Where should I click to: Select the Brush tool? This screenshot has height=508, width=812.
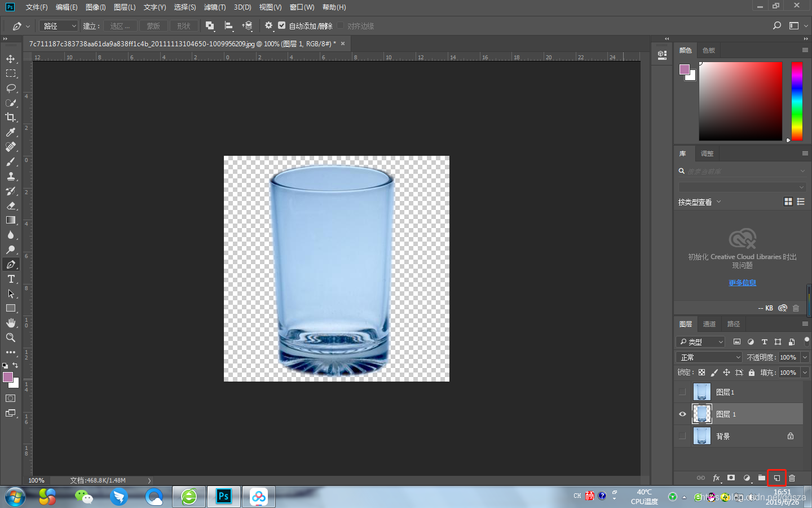click(x=11, y=161)
